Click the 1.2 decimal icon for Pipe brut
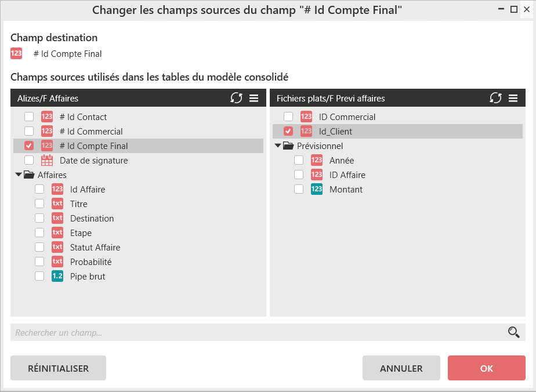Image resolution: width=536 pixels, height=392 pixels. pyautogui.click(x=57, y=277)
